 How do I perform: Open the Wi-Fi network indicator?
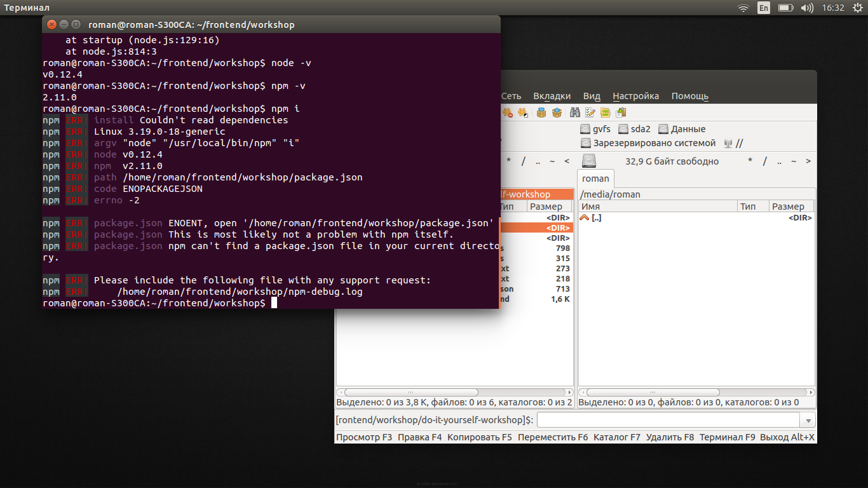[x=743, y=8]
